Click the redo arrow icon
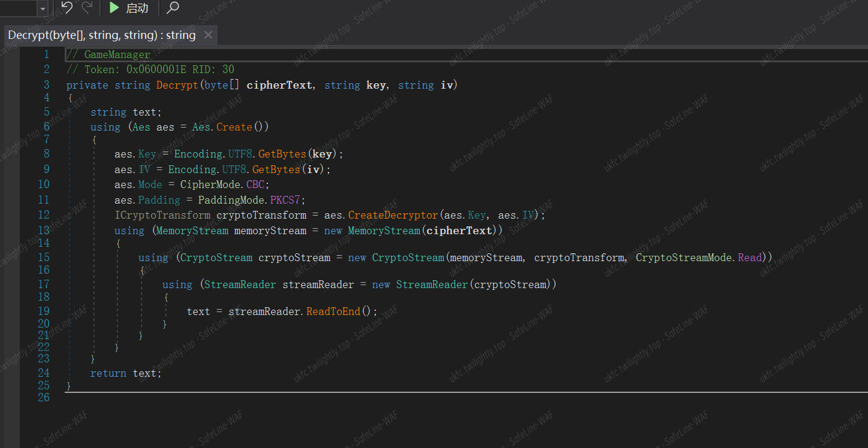The height and width of the screenshot is (448, 868). tap(87, 8)
